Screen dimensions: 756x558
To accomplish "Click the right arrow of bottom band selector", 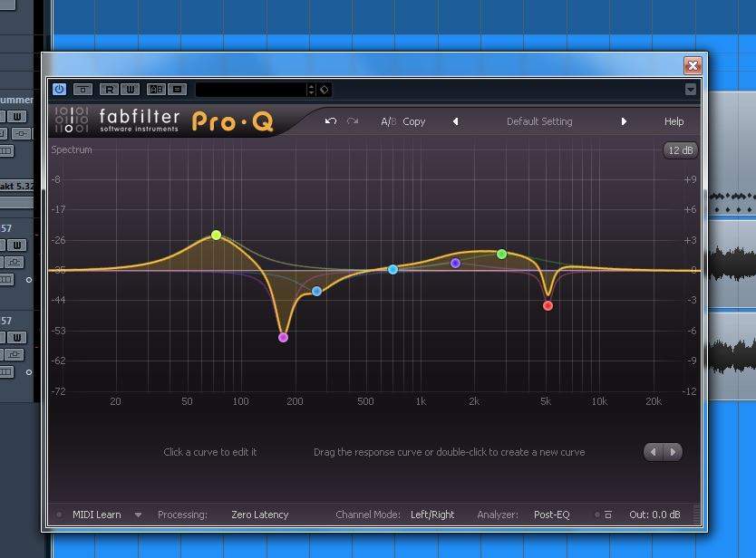I will (674, 452).
